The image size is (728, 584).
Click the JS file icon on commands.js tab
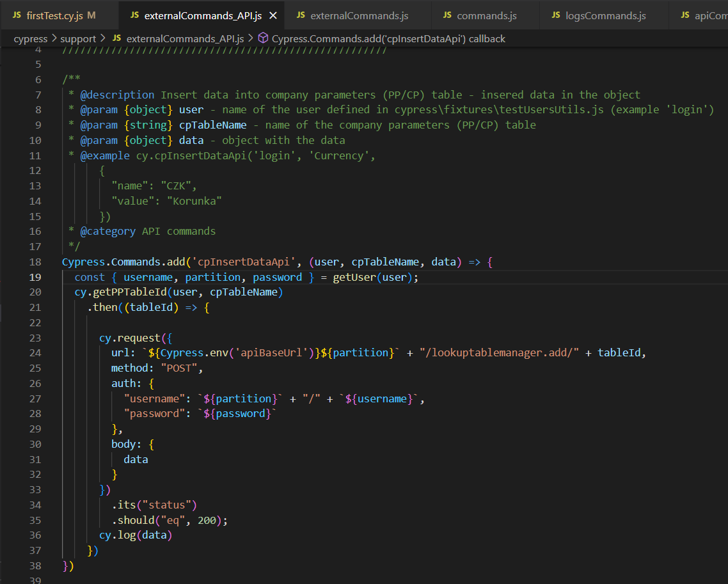447,15
